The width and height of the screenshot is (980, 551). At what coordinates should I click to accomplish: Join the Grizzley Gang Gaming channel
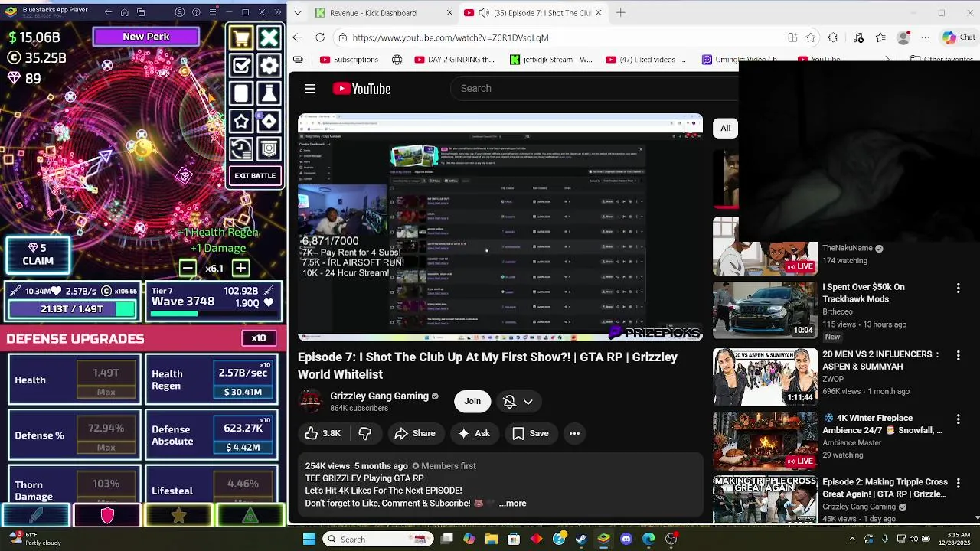click(472, 401)
